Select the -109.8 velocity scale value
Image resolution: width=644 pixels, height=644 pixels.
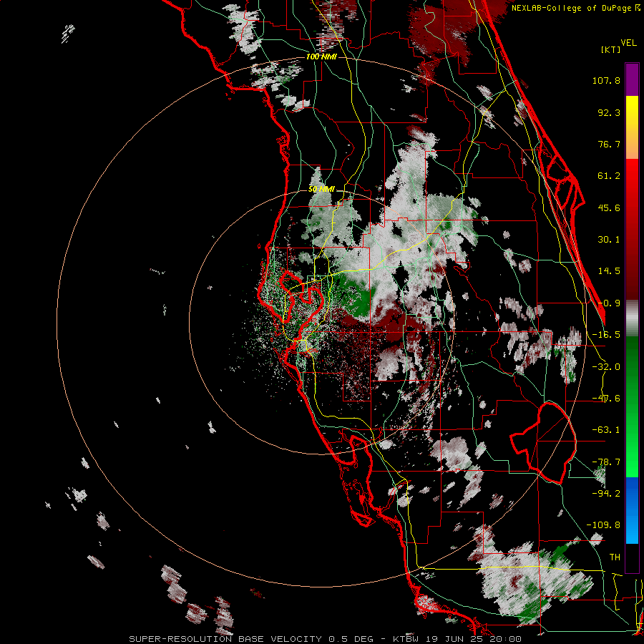pyautogui.click(x=603, y=525)
